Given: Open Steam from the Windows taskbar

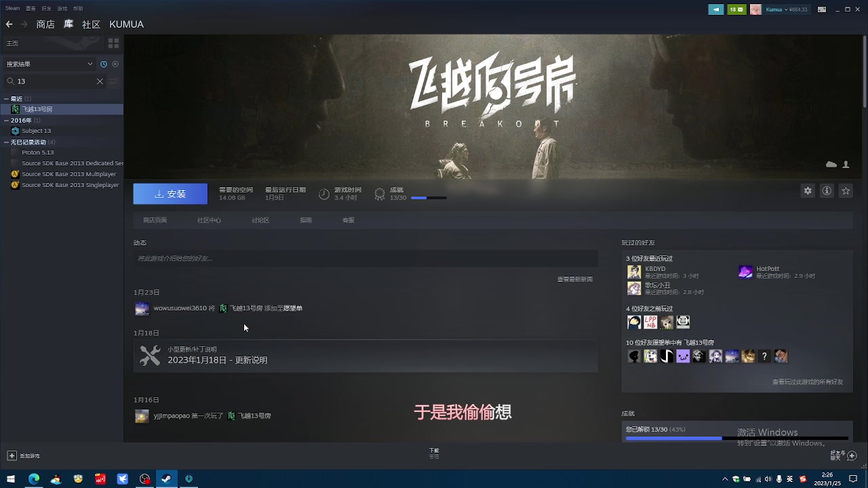Looking at the screenshot, I should coord(166,479).
